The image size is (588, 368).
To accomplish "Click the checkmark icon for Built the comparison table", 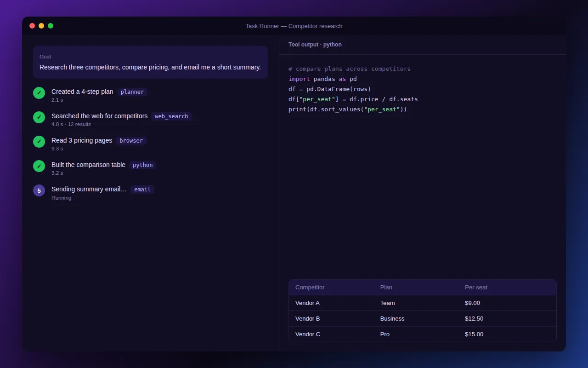I will click(x=39, y=166).
